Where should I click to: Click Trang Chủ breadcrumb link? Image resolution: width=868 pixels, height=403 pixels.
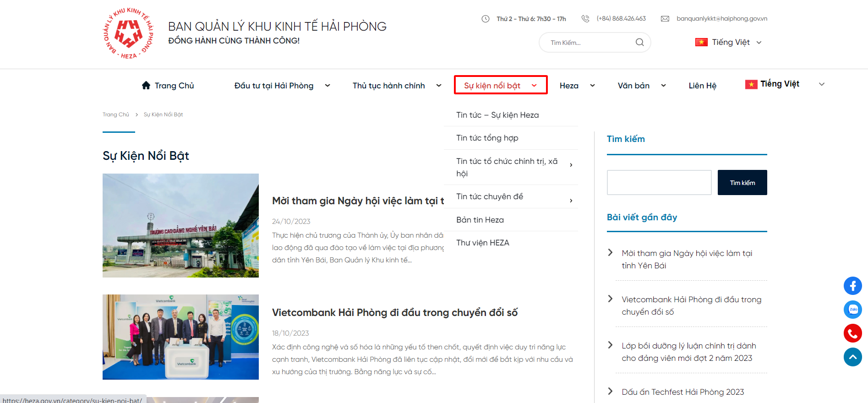(115, 114)
